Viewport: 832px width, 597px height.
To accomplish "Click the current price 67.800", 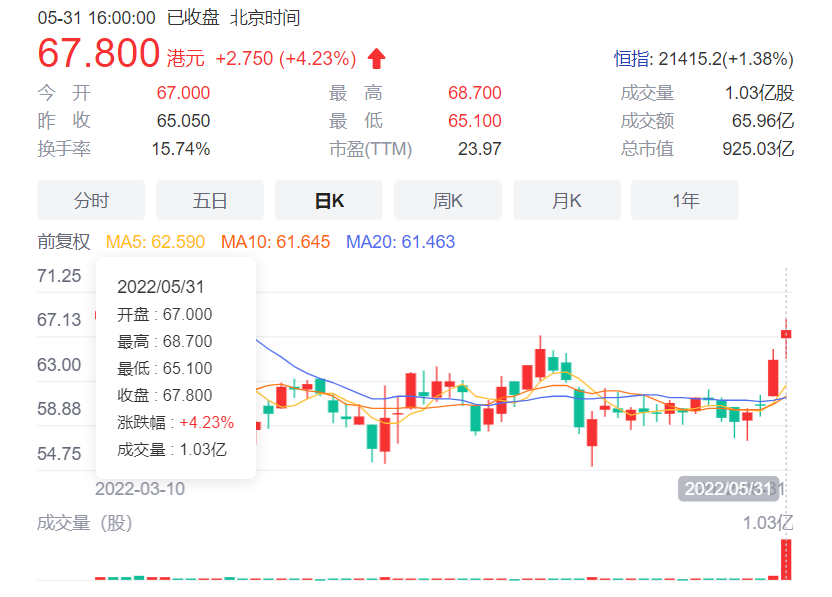I will pyautogui.click(x=99, y=53).
